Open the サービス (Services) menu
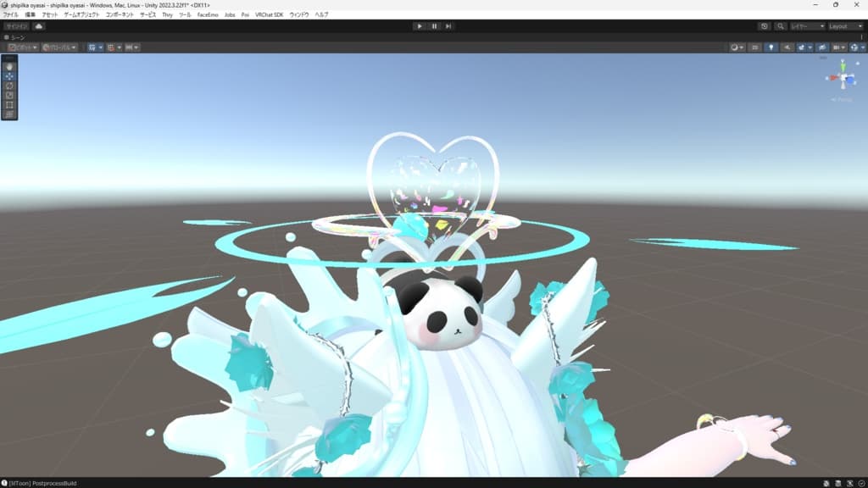Image resolution: width=868 pixels, height=488 pixels. [147, 15]
